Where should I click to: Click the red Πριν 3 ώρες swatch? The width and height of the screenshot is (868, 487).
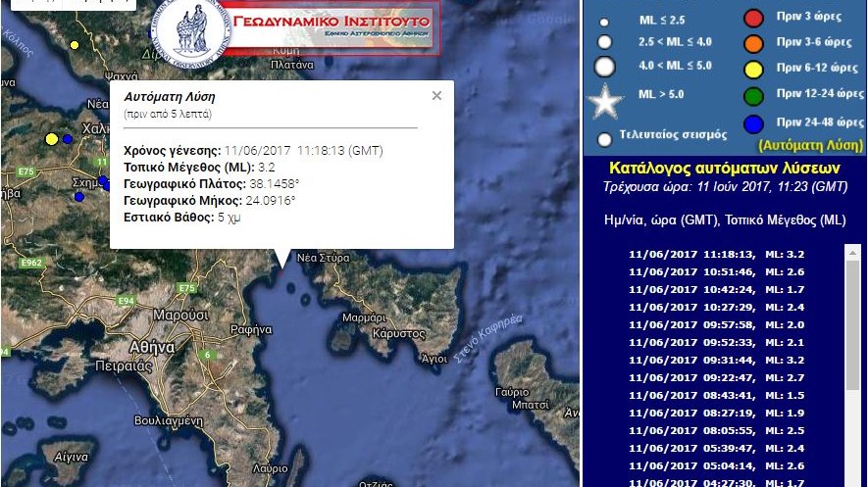tap(753, 19)
